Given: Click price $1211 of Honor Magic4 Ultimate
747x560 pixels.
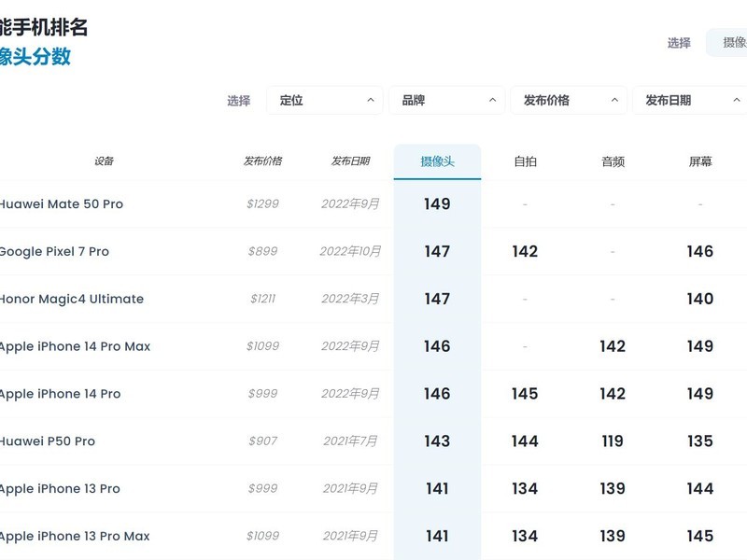Looking at the screenshot, I should 262,299.
